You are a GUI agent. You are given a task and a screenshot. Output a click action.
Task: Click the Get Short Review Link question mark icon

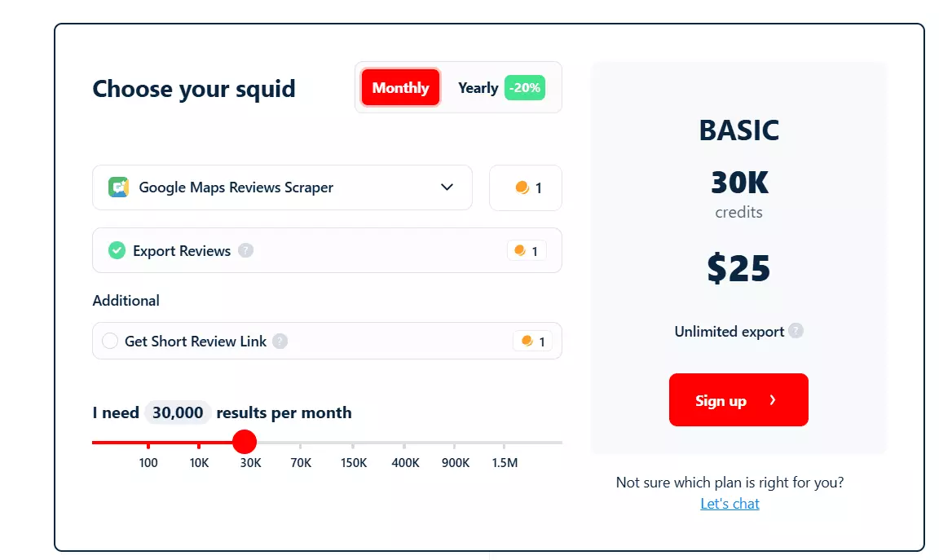(280, 341)
